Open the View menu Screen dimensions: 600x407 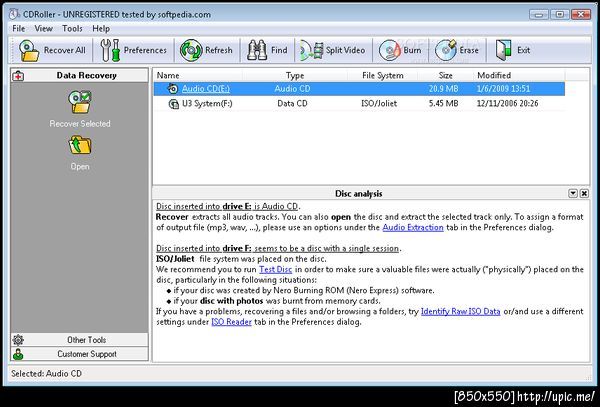pos(43,29)
